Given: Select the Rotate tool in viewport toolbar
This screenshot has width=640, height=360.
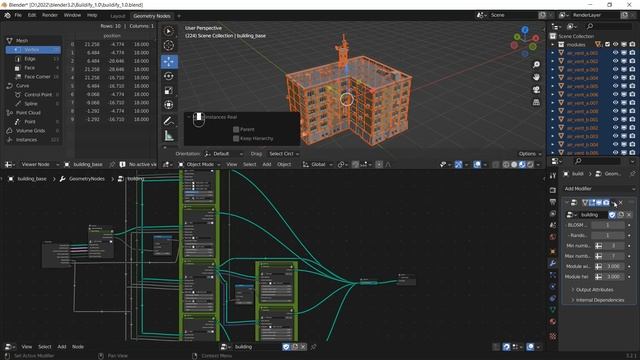Looking at the screenshot, I should [169, 76].
